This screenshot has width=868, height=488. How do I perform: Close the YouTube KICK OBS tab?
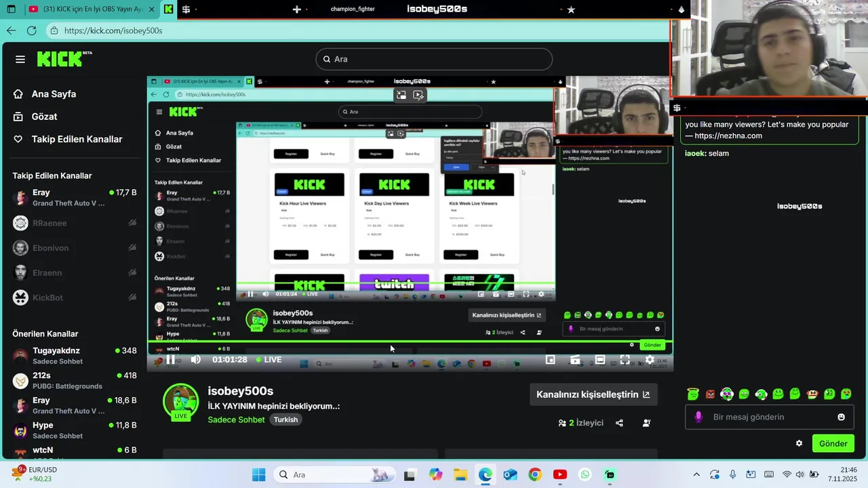[x=151, y=9]
